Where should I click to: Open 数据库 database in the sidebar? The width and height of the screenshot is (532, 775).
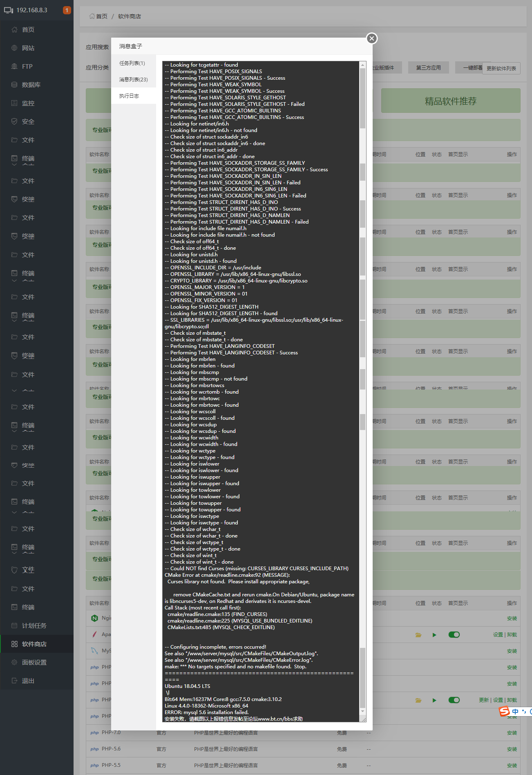31,85
